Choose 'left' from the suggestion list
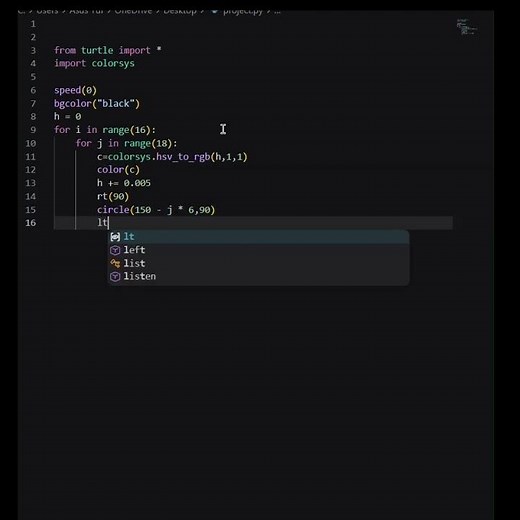Image resolution: width=520 pixels, height=520 pixels. pyautogui.click(x=259, y=250)
